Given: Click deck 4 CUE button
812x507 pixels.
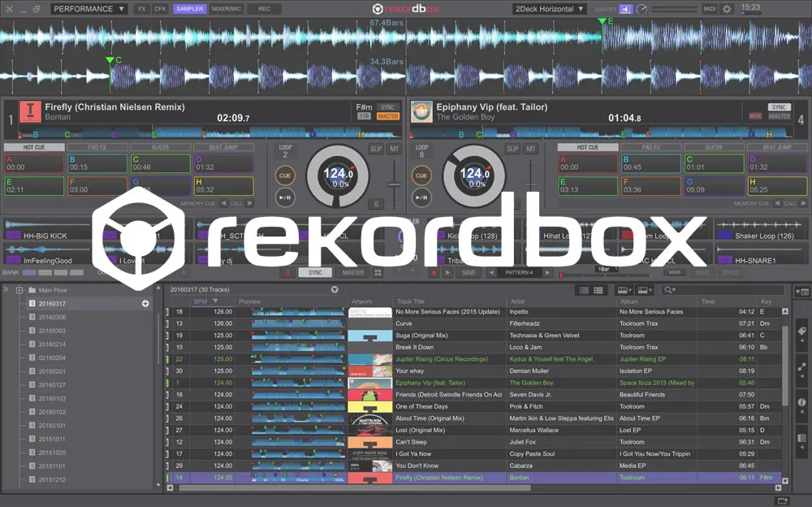Looking at the screenshot, I should (421, 175).
